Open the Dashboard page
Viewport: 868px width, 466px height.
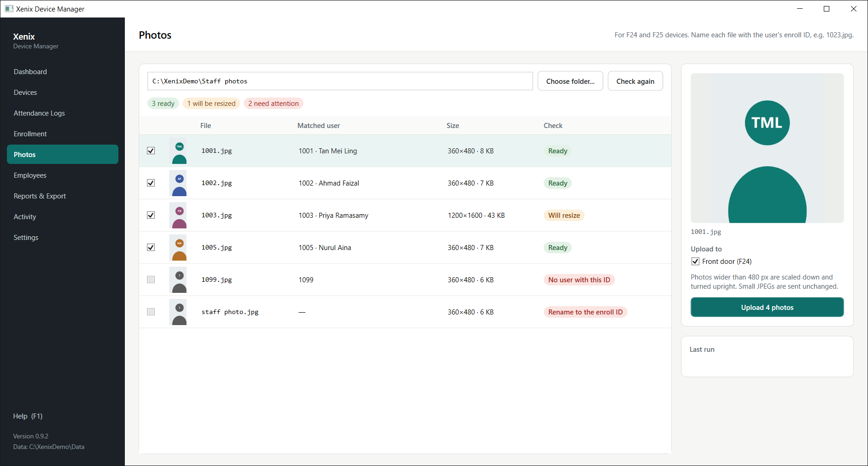[63, 72]
